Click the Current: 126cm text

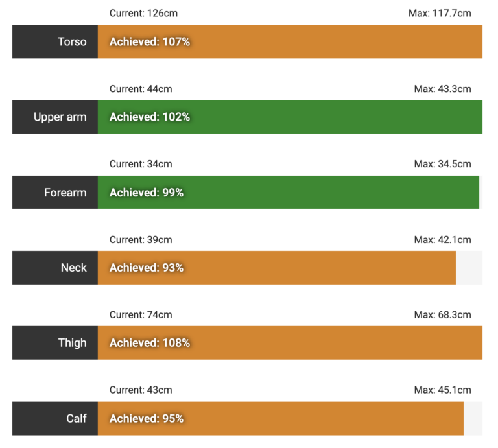(143, 13)
